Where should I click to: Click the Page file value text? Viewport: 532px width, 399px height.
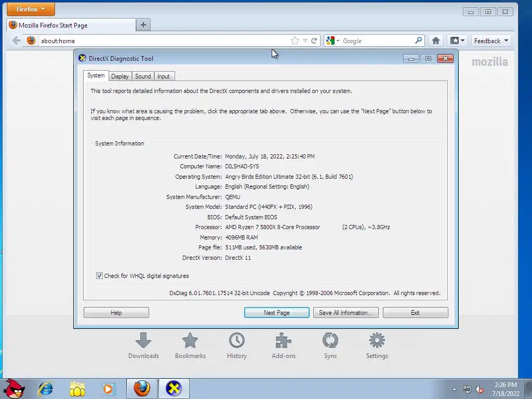pos(263,247)
